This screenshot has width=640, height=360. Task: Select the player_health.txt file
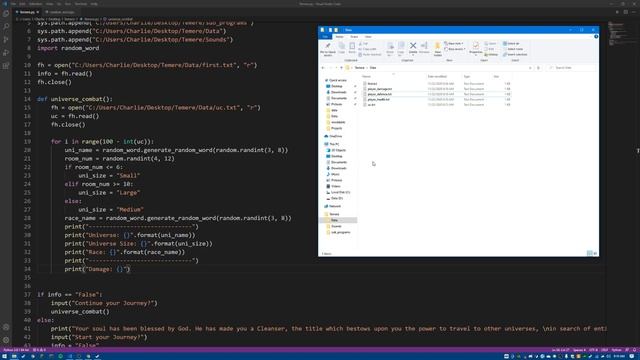coord(378,100)
